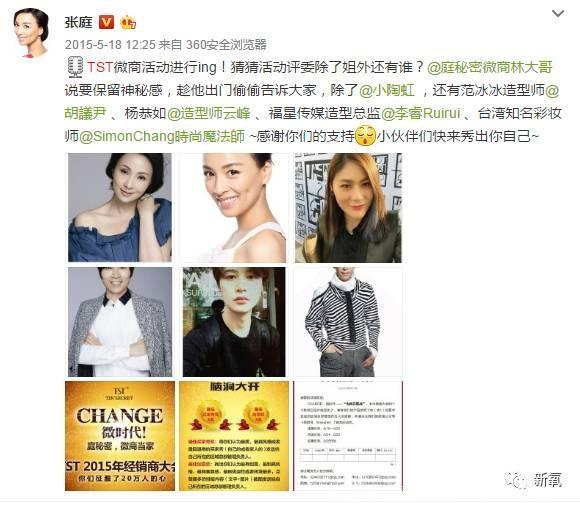Open the @小陶虹 mention link
This screenshot has height=505, width=580.
[x=387, y=90]
